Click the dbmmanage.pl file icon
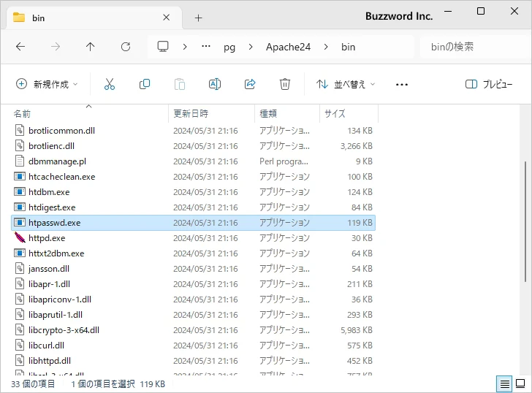 pyautogui.click(x=20, y=161)
